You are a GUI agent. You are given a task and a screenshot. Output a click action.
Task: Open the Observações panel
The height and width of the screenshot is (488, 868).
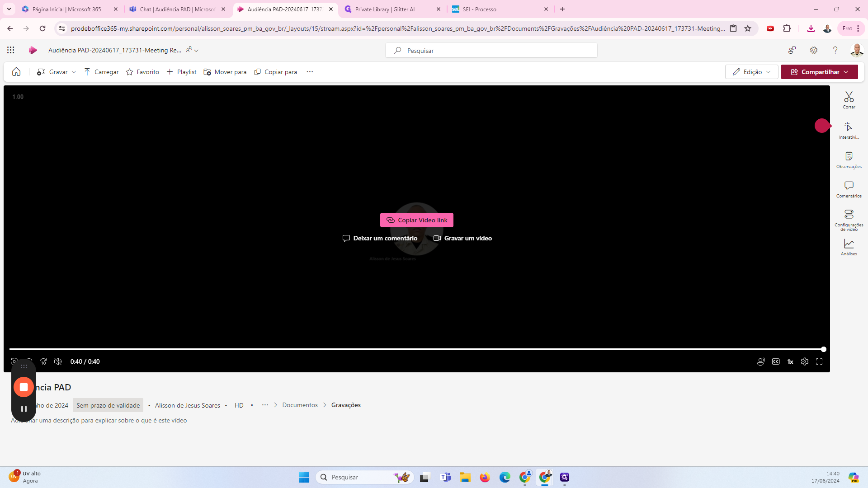click(849, 160)
